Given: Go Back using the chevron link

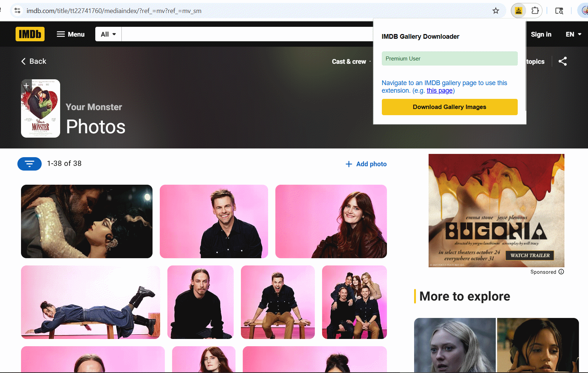Looking at the screenshot, I should click(34, 61).
